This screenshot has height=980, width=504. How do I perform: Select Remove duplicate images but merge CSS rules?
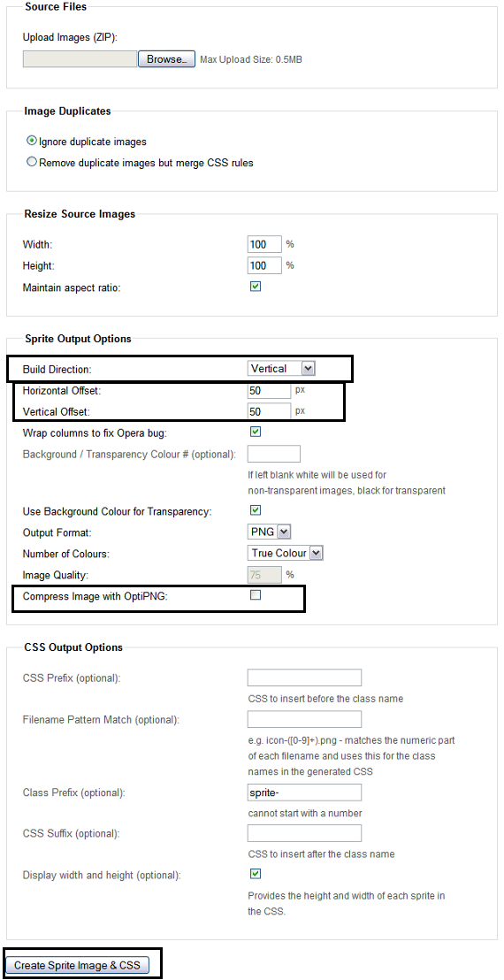(31, 162)
